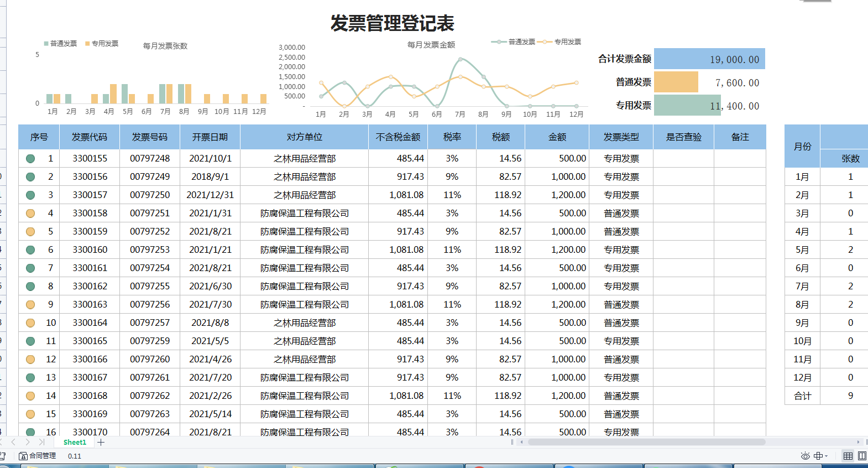Select the orange status dot in row 15
The height and width of the screenshot is (468, 868).
30,414
